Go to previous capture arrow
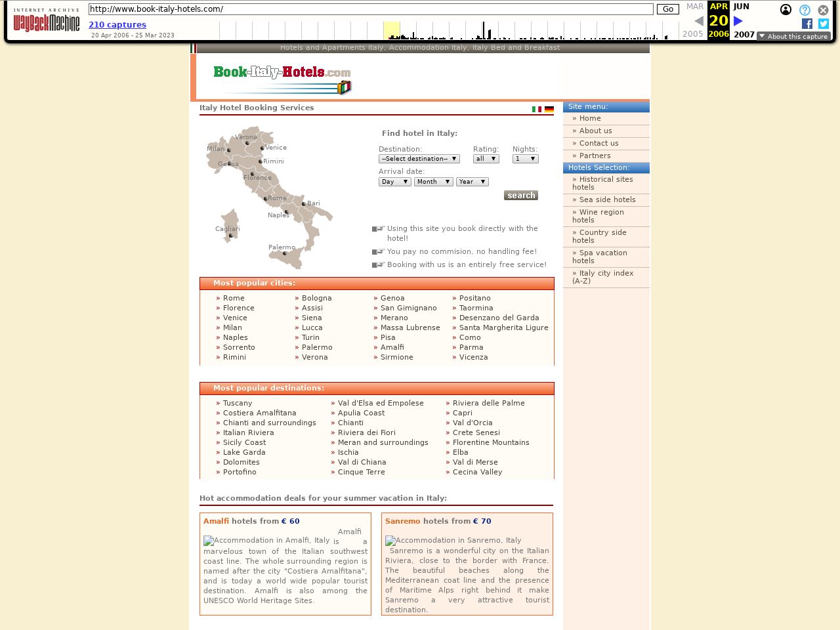The width and height of the screenshot is (840, 630). click(698, 21)
